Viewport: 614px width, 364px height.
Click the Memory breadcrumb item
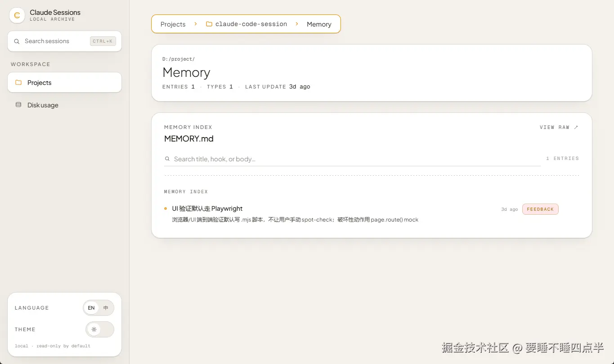(319, 24)
